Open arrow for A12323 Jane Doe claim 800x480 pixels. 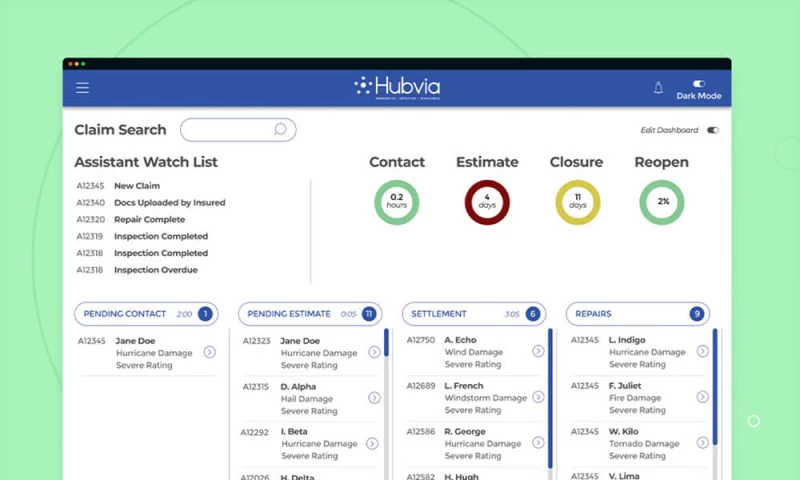coord(374,352)
